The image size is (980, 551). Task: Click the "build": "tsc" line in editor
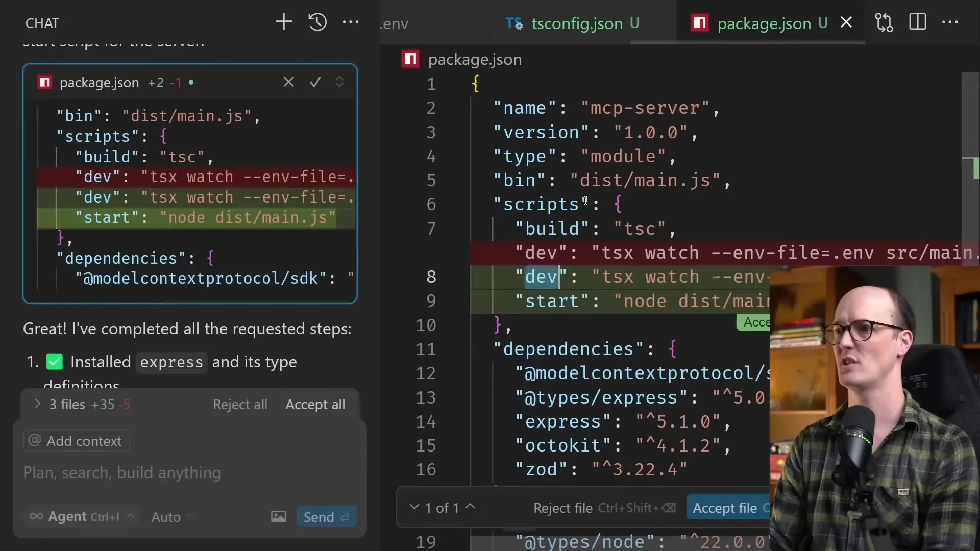click(x=595, y=229)
